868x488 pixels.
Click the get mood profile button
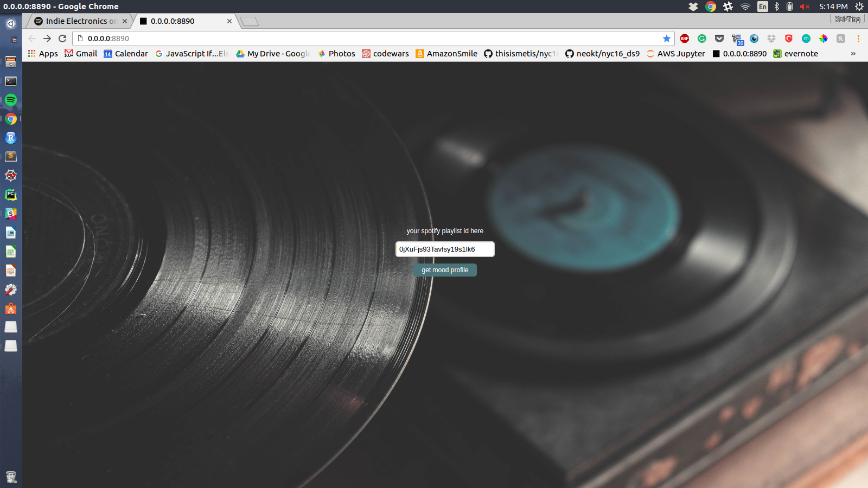tap(445, 270)
